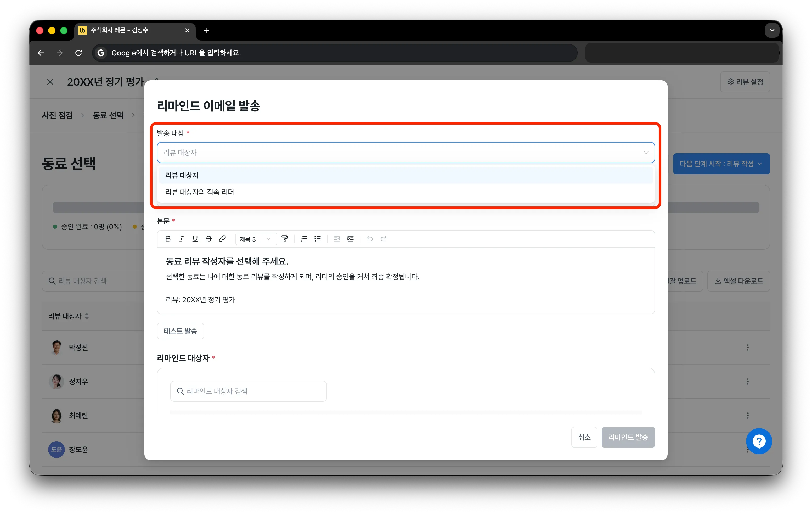Decrease the indent with the outdent icon
Viewport: 812px width, 514px height.
coord(337,239)
